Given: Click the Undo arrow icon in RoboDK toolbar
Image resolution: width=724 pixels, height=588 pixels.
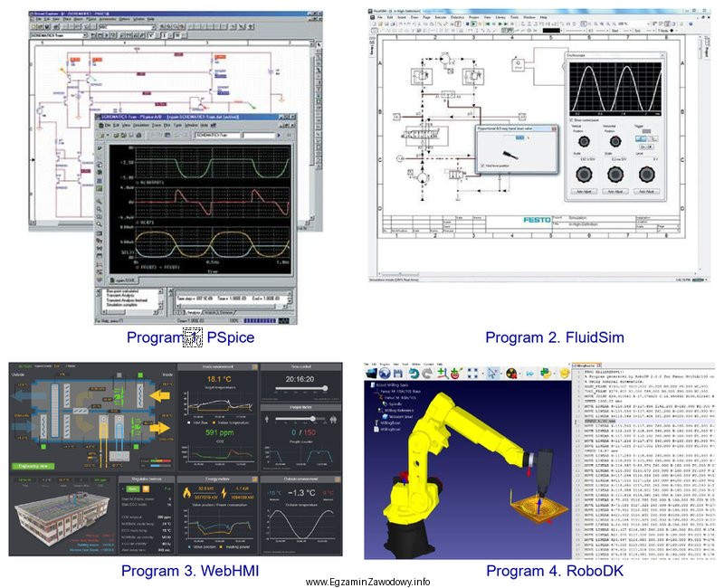Looking at the screenshot, I should click(414, 373).
